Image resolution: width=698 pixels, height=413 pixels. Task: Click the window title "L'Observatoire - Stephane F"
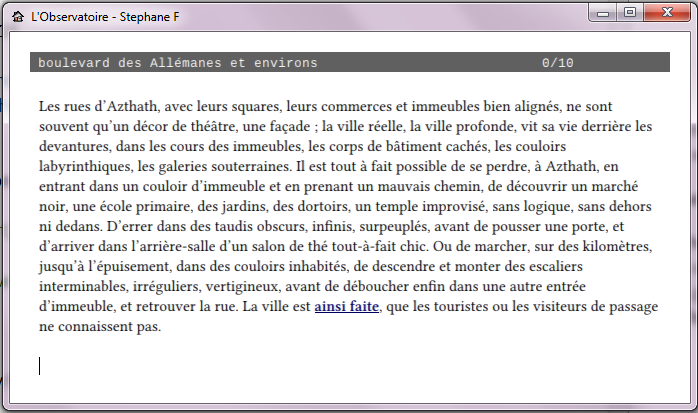click(x=105, y=17)
